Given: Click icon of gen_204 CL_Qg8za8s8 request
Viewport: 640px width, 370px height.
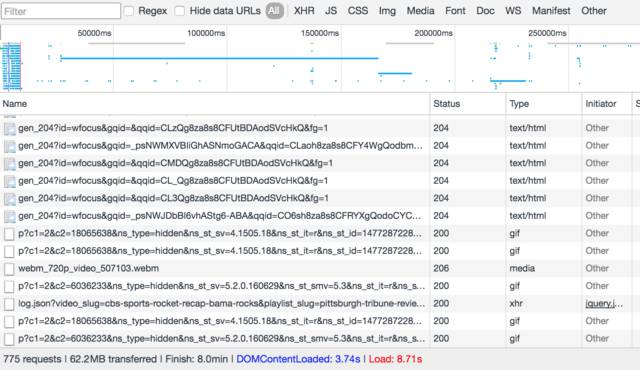Looking at the screenshot, I should pos(10,181).
